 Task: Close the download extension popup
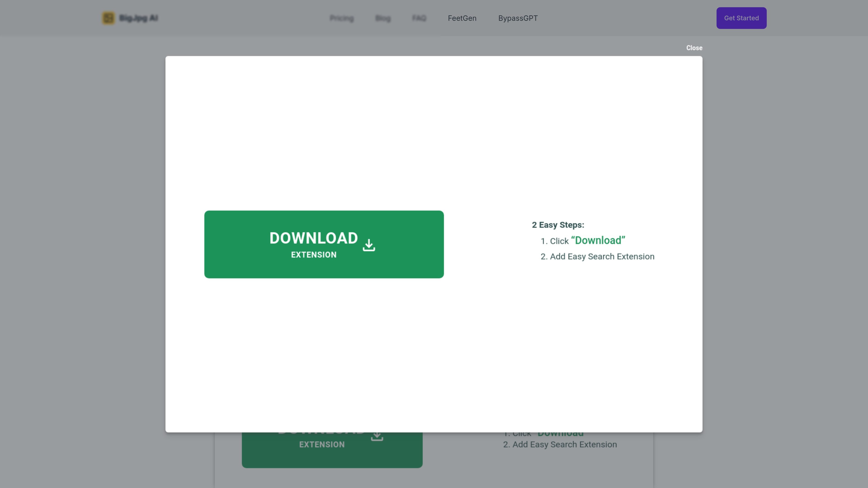click(694, 48)
